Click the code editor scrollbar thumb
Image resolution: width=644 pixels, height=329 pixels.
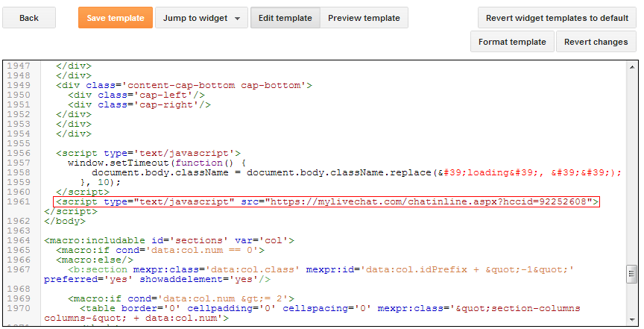(632, 274)
